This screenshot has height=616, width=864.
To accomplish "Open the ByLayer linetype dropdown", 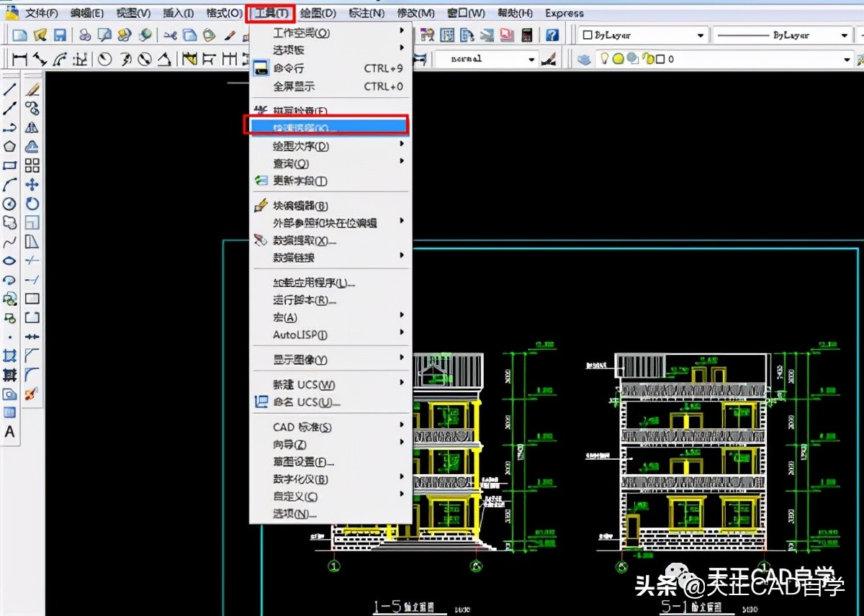I will point(844,35).
